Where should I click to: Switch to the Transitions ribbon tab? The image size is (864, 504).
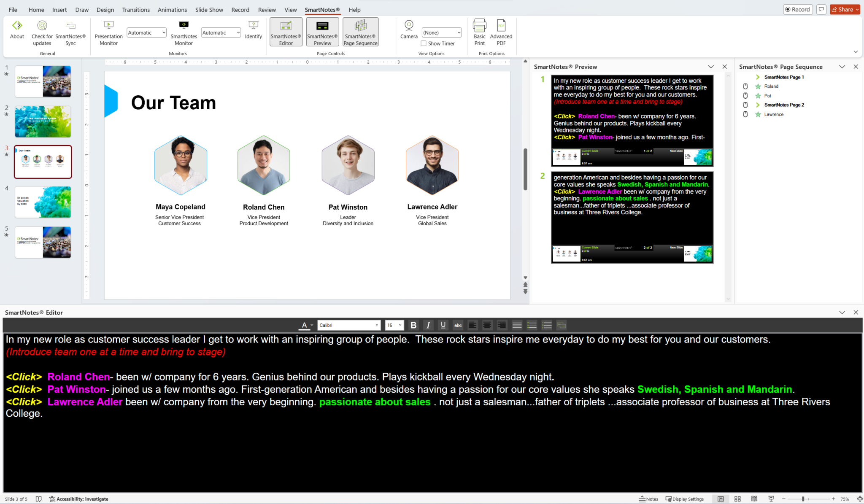(x=136, y=10)
